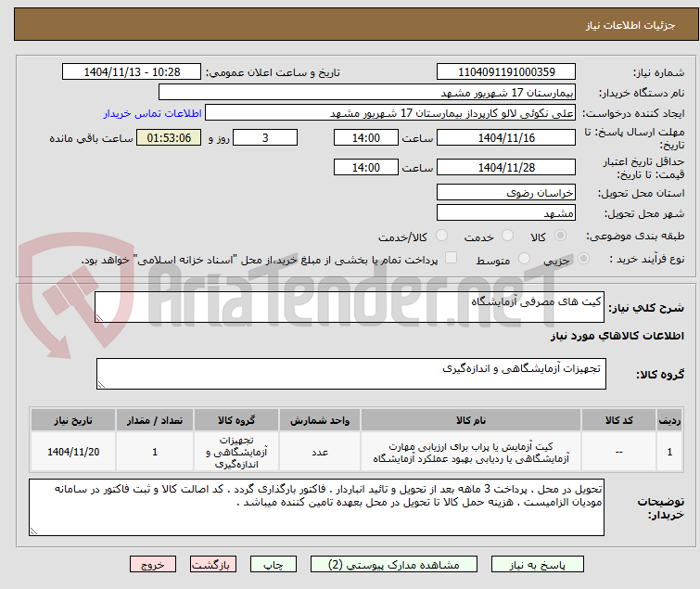Select the کالا/خدمت radio button
This screenshot has width=700, height=589.
coord(441,236)
